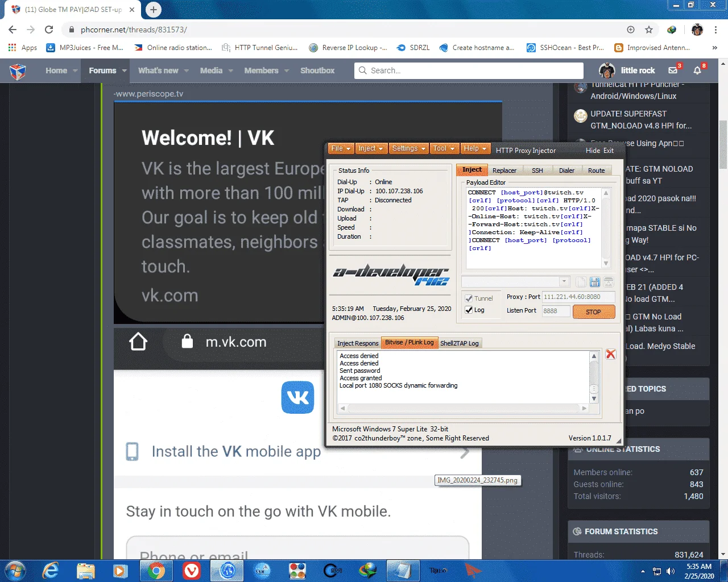The height and width of the screenshot is (582, 728).
Task: Click the save payload floppy disk icon
Action: tap(595, 282)
